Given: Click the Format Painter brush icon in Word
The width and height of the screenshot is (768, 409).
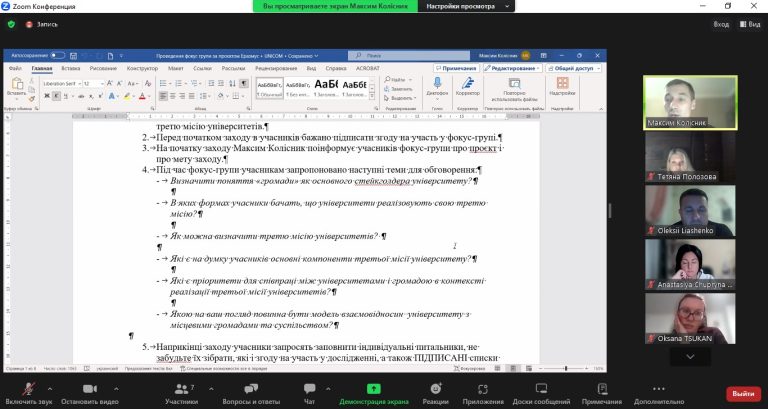Looking at the screenshot, I should click(31, 98).
